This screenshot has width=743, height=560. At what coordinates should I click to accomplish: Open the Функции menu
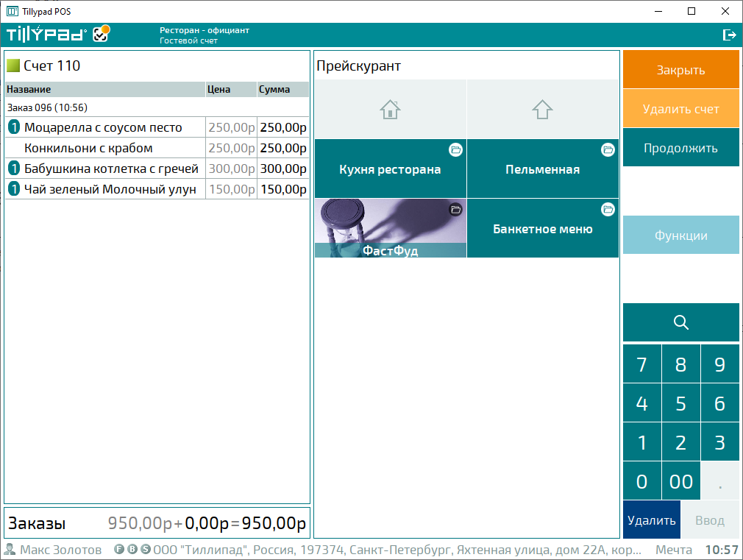(680, 235)
